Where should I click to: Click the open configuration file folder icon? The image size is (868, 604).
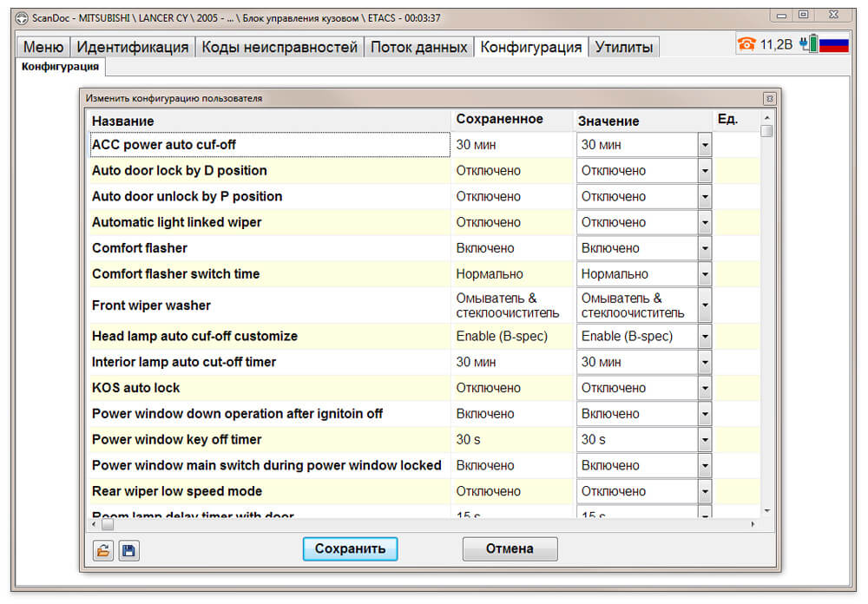103,550
